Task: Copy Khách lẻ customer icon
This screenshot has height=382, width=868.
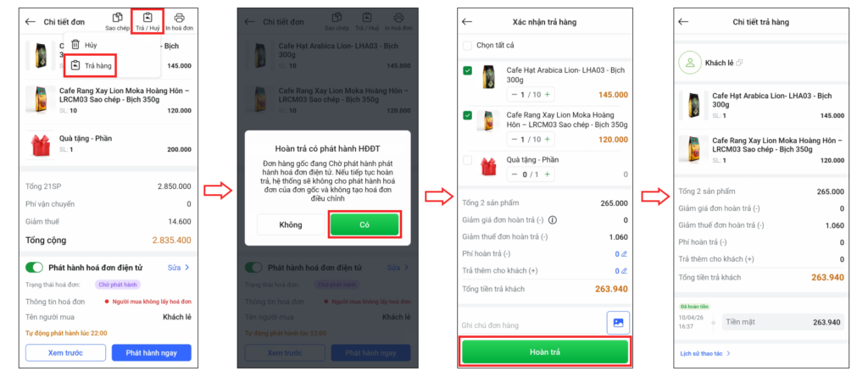Action: coord(739,63)
